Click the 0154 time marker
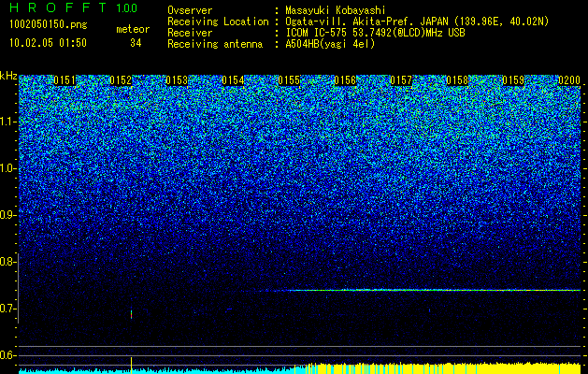The image size is (588, 374). [x=233, y=80]
